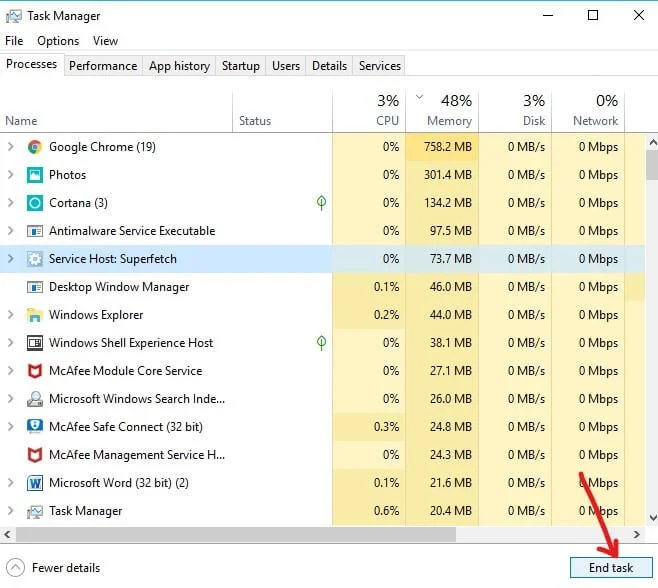The image size is (658, 588).
Task: Open the Users tab
Action: point(286,66)
